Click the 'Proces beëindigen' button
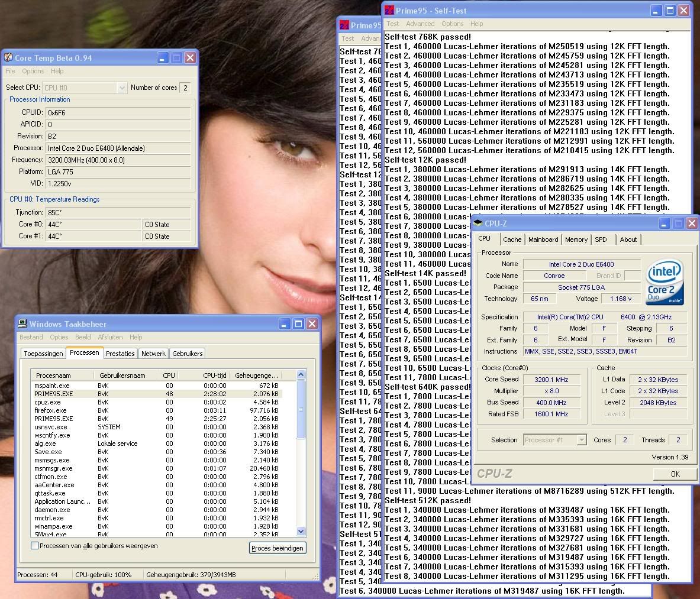 [278, 548]
